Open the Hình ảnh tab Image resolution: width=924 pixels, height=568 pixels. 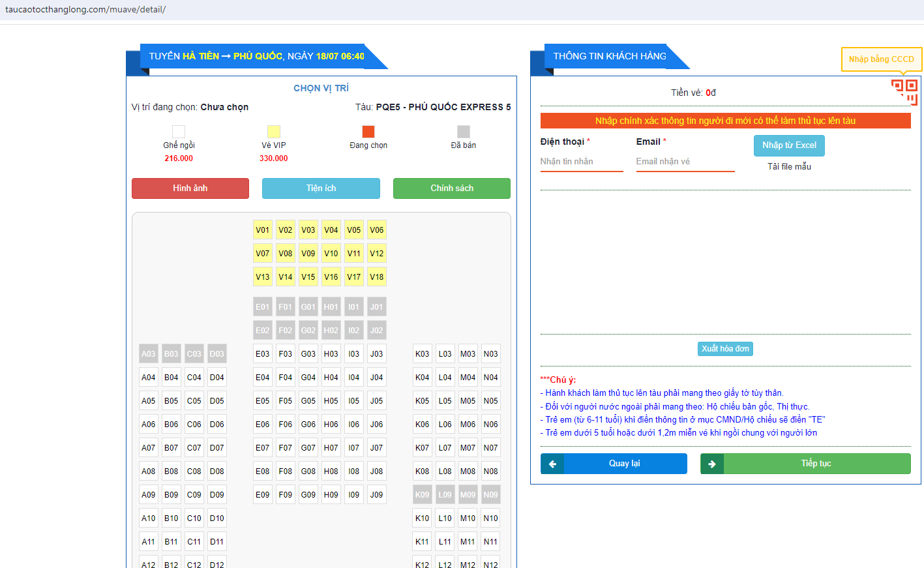click(x=190, y=188)
